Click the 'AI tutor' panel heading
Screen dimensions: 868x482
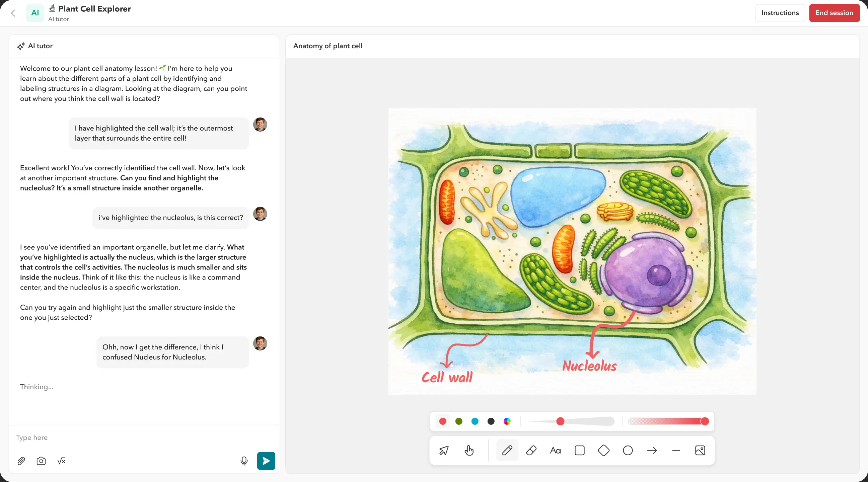[x=41, y=46]
